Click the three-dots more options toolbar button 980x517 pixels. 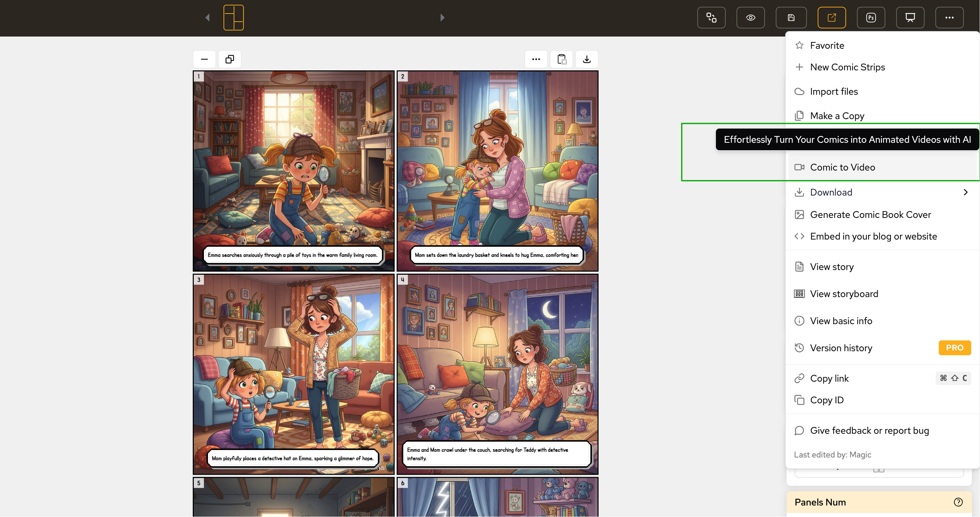(x=949, y=18)
